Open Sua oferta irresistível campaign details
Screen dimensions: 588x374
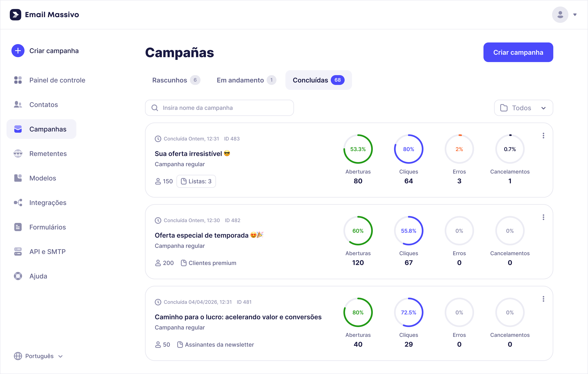[192, 153]
